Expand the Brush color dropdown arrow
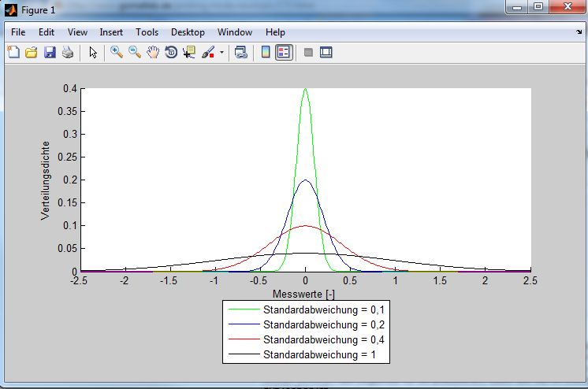 coord(222,53)
